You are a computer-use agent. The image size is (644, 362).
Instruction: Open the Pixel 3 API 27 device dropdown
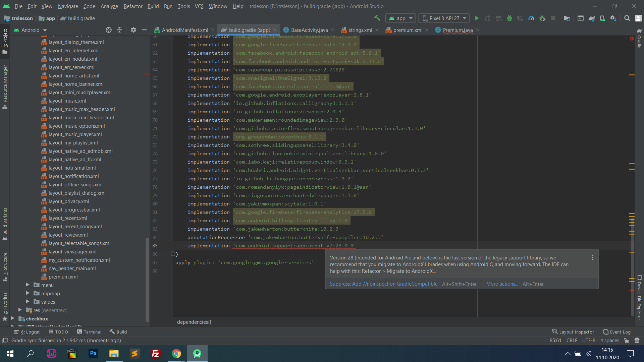tap(444, 18)
